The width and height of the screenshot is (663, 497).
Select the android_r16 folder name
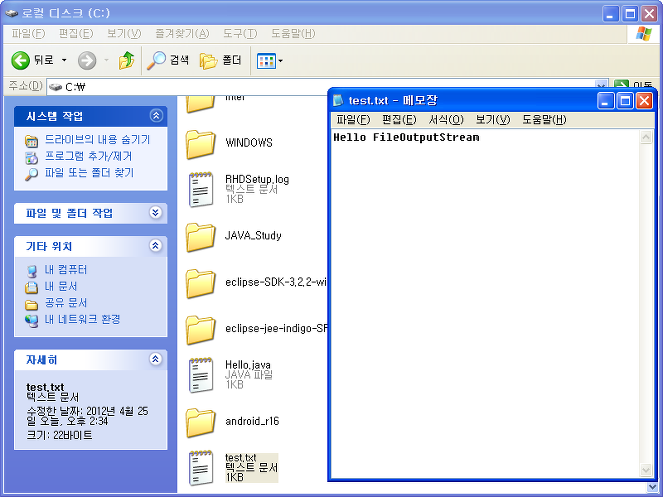(x=252, y=421)
